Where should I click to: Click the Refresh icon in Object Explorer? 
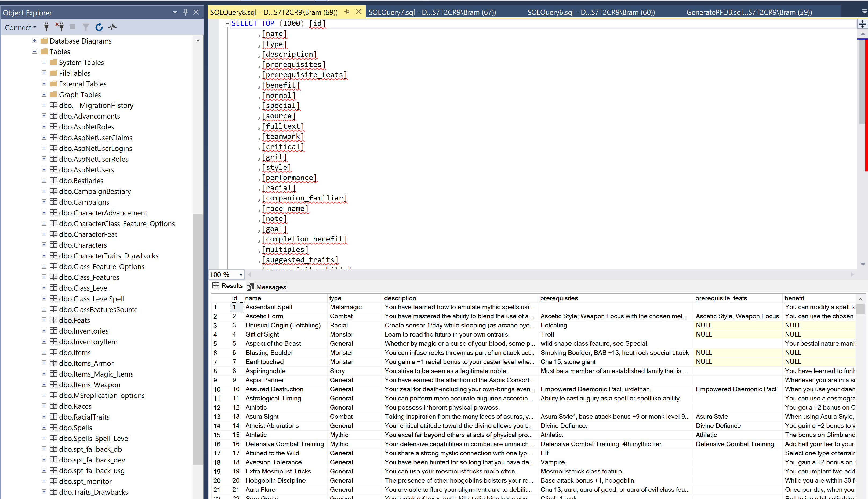pyautogui.click(x=99, y=27)
